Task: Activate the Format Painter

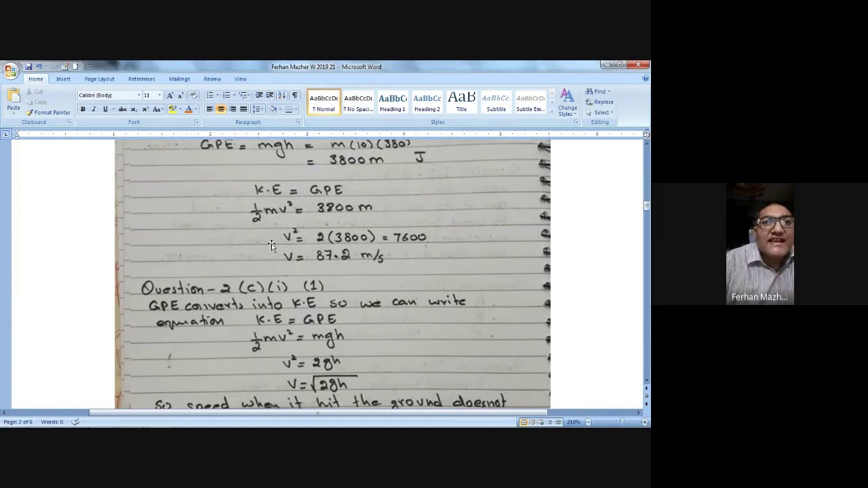Action: (x=48, y=113)
